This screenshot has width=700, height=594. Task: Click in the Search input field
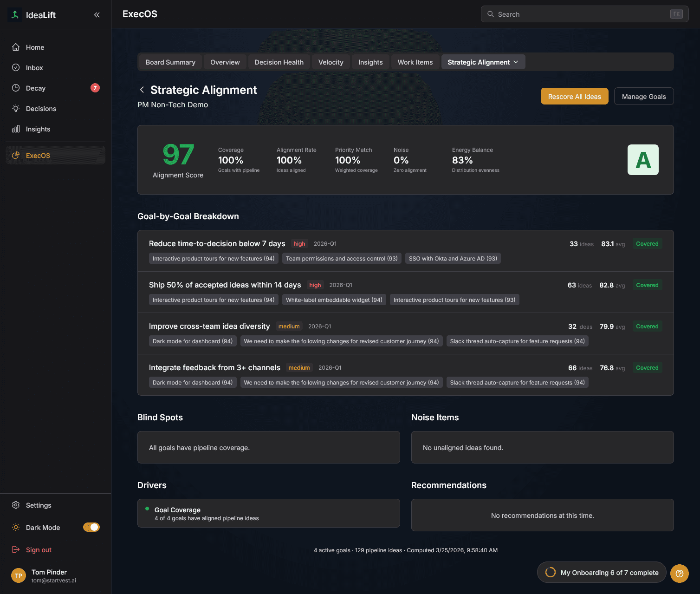(584, 14)
